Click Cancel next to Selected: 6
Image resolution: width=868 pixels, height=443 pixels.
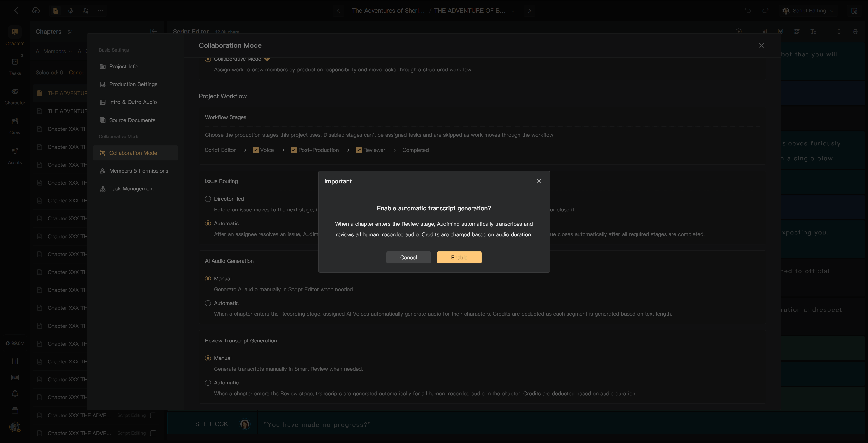[x=77, y=72]
